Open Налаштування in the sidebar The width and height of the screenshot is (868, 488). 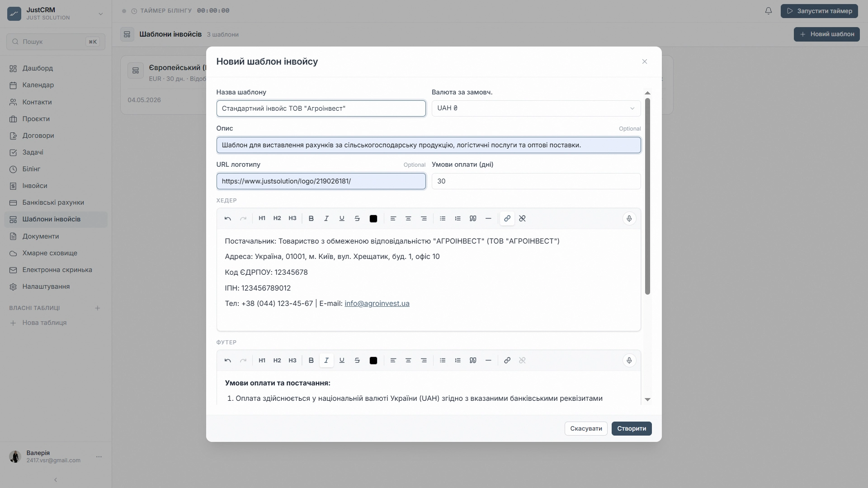tap(56, 287)
